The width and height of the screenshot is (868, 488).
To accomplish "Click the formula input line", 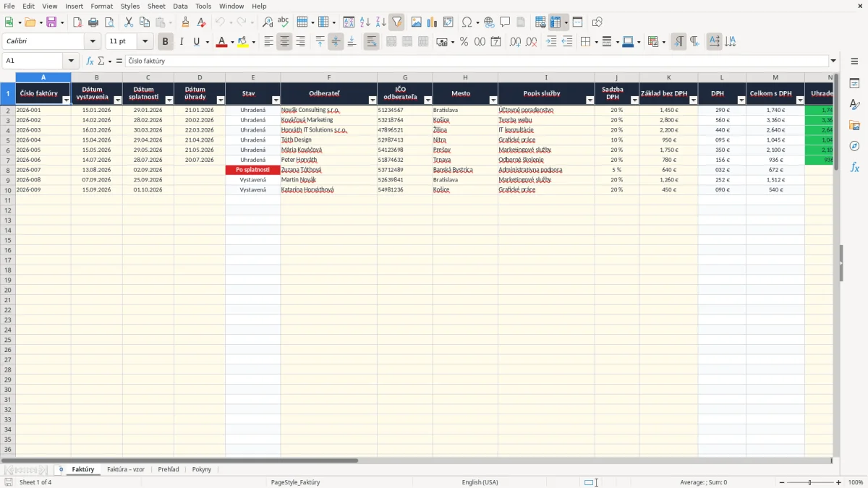I will (x=476, y=61).
